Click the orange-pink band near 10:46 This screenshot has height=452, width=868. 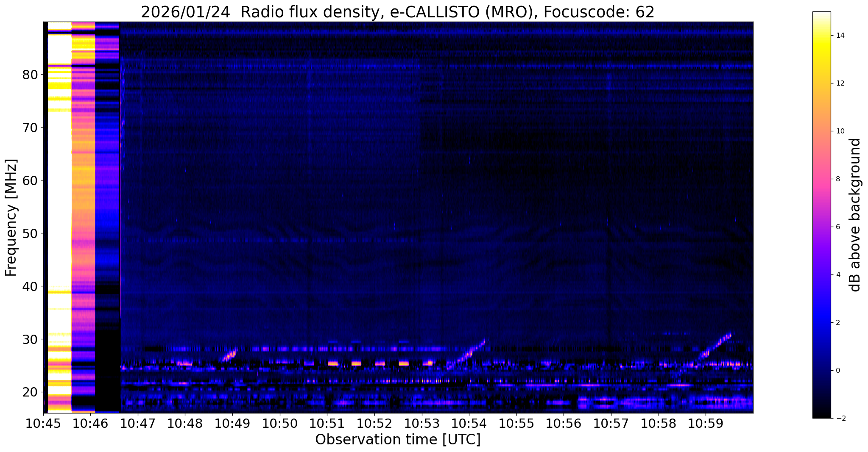[x=83, y=217]
